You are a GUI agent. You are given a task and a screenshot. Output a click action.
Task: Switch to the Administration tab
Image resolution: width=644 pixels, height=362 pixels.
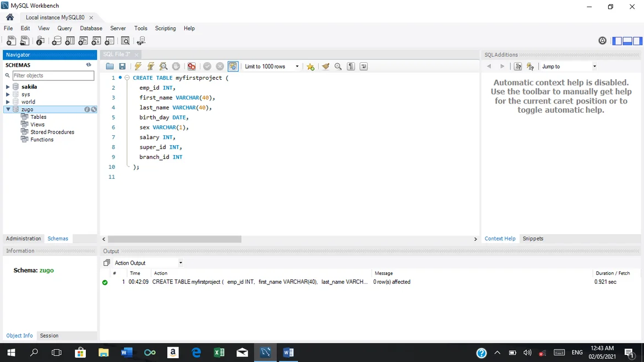point(23,239)
